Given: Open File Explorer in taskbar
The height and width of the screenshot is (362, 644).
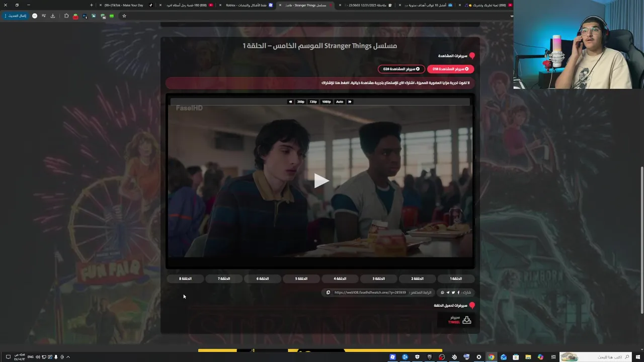Looking at the screenshot, I should click(x=528, y=357).
